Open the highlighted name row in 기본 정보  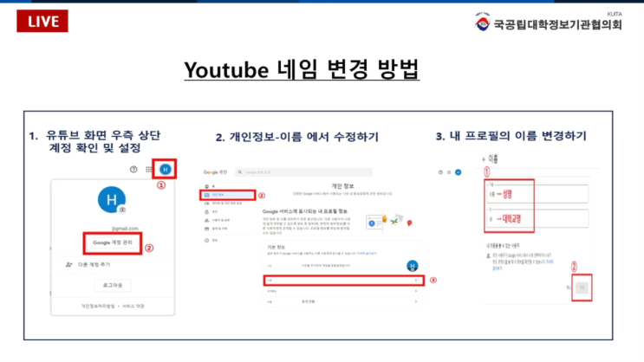coord(343,281)
